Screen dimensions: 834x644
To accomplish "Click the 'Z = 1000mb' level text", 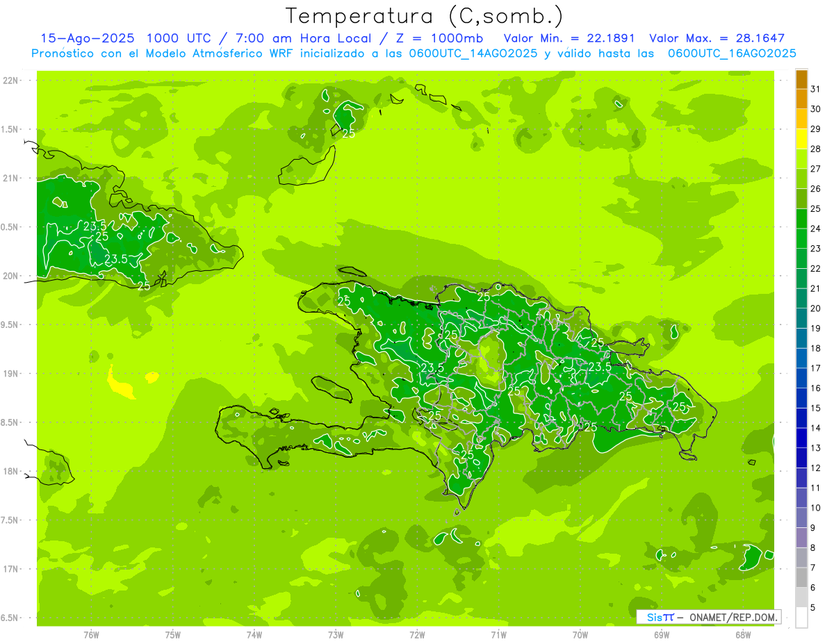I will (x=439, y=38).
